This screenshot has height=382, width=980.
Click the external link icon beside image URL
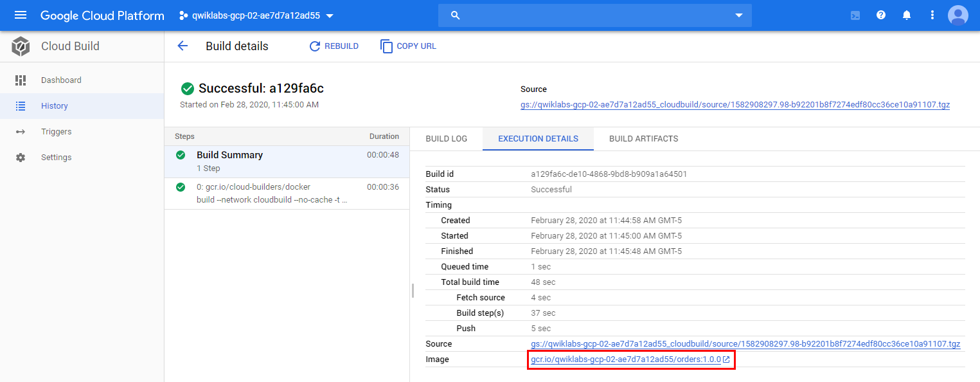(x=726, y=359)
